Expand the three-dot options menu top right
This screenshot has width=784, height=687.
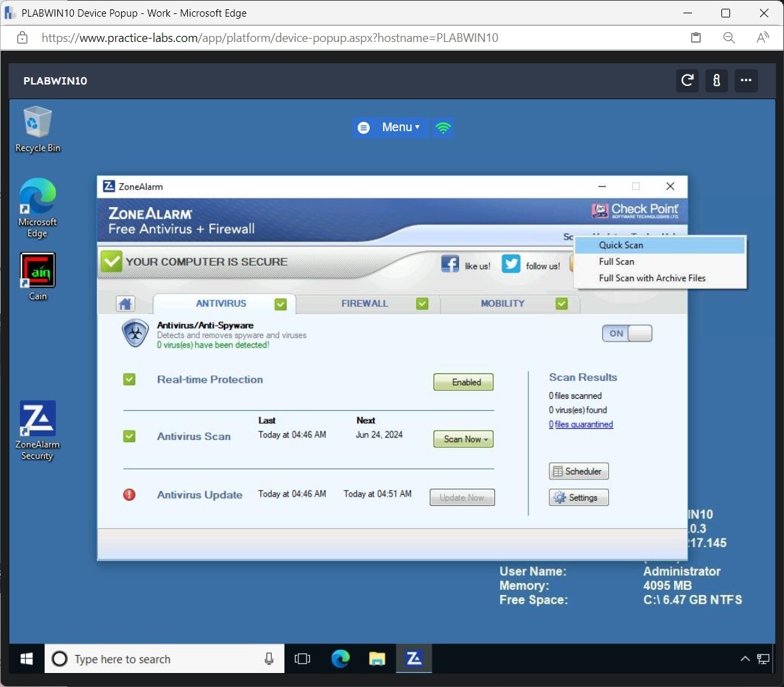746,81
